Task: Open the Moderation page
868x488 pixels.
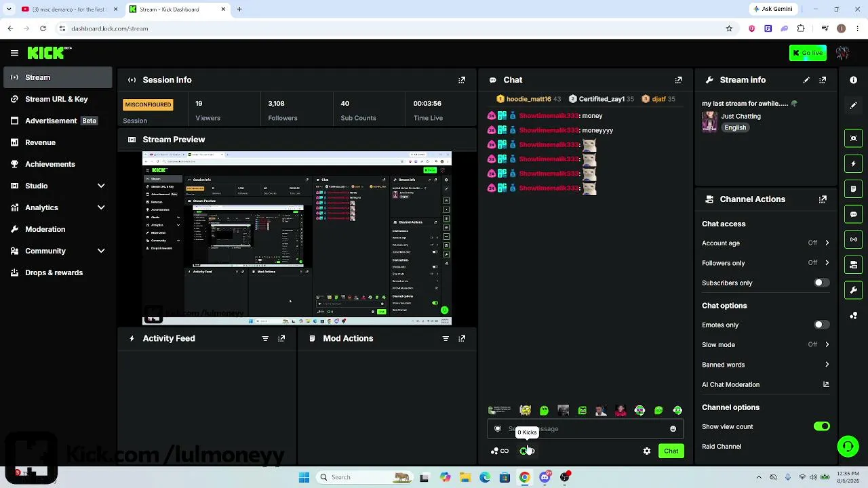Action: 58,229
